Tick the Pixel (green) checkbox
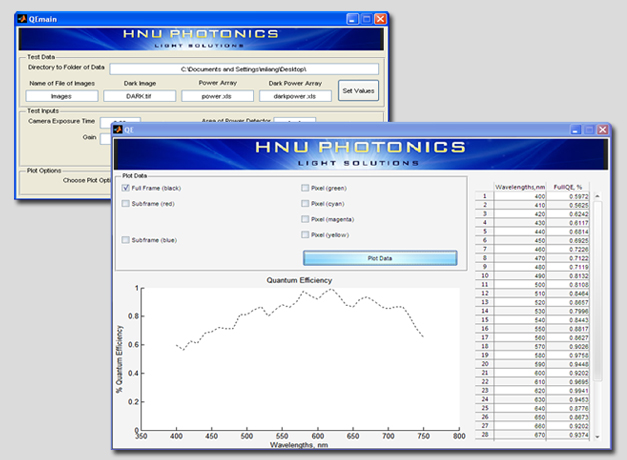This screenshot has width=627, height=460. 305,188
